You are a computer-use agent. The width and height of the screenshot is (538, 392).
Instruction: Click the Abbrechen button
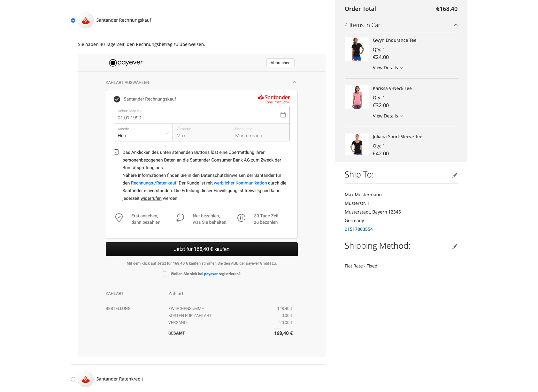tap(281, 63)
